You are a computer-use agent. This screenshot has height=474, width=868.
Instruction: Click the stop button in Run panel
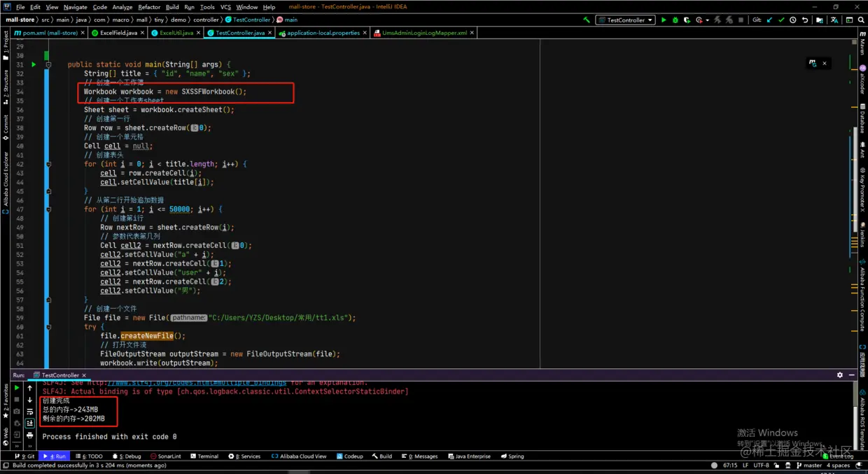tap(17, 399)
